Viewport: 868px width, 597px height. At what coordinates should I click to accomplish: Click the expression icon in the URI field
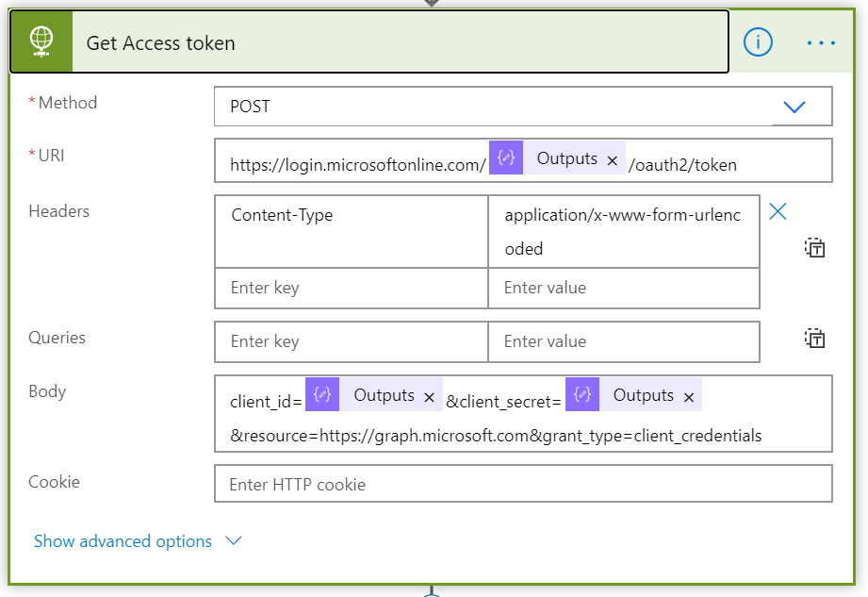[506, 158]
